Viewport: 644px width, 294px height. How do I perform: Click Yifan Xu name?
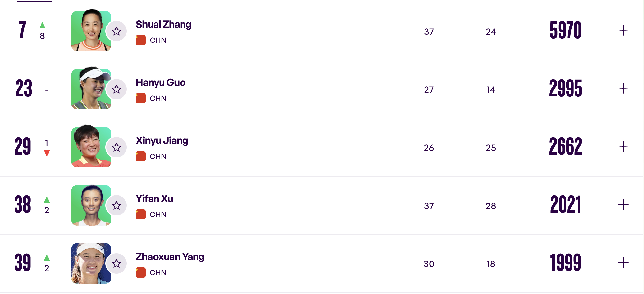(x=154, y=199)
